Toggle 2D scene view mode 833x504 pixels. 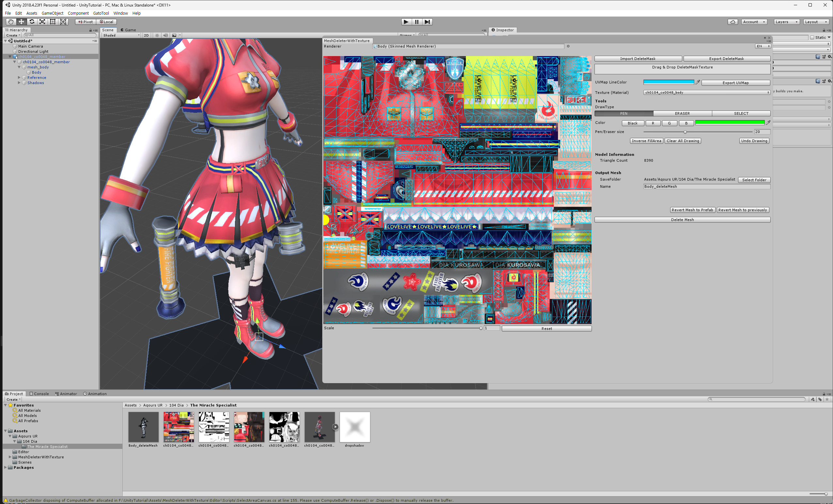click(x=146, y=35)
